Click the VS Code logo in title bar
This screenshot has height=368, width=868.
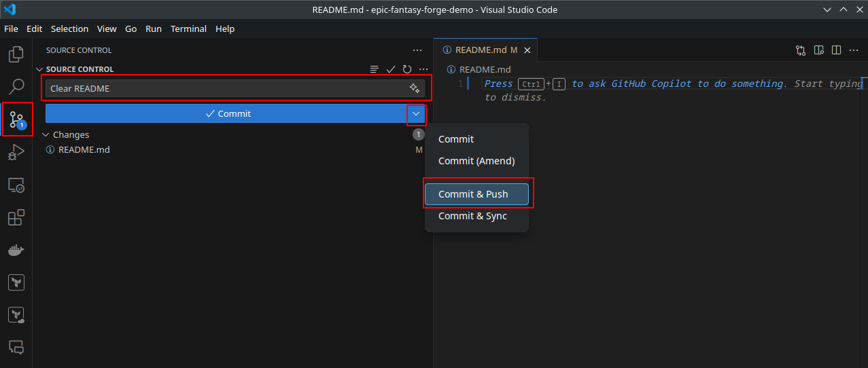pyautogui.click(x=10, y=10)
